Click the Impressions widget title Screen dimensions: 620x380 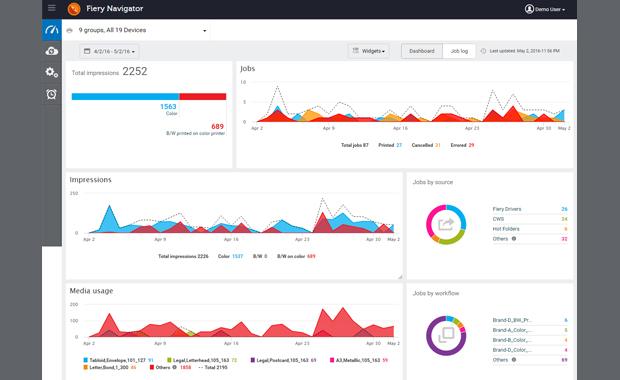click(91, 180)
